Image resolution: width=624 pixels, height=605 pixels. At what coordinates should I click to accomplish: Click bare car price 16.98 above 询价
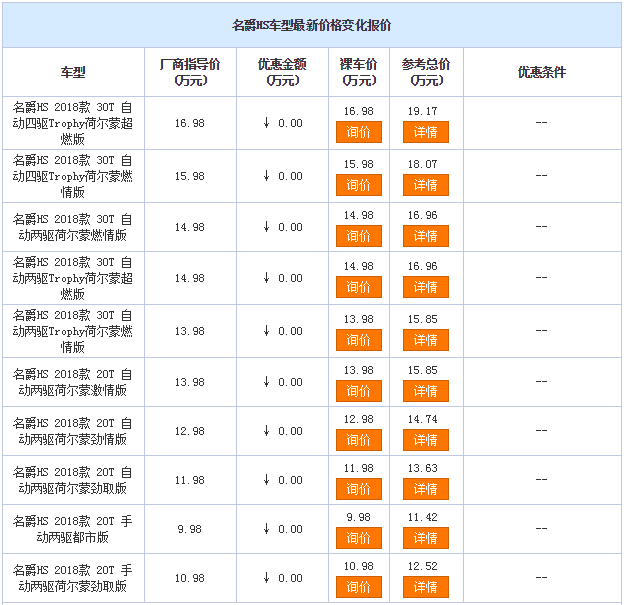pos(359,111)
